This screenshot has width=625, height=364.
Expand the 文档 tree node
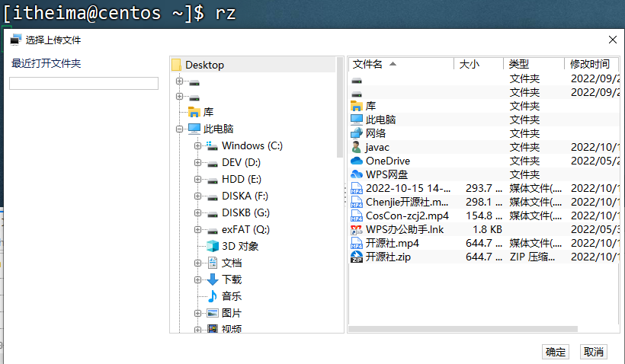pyautogui.click(x=197, y=263)
